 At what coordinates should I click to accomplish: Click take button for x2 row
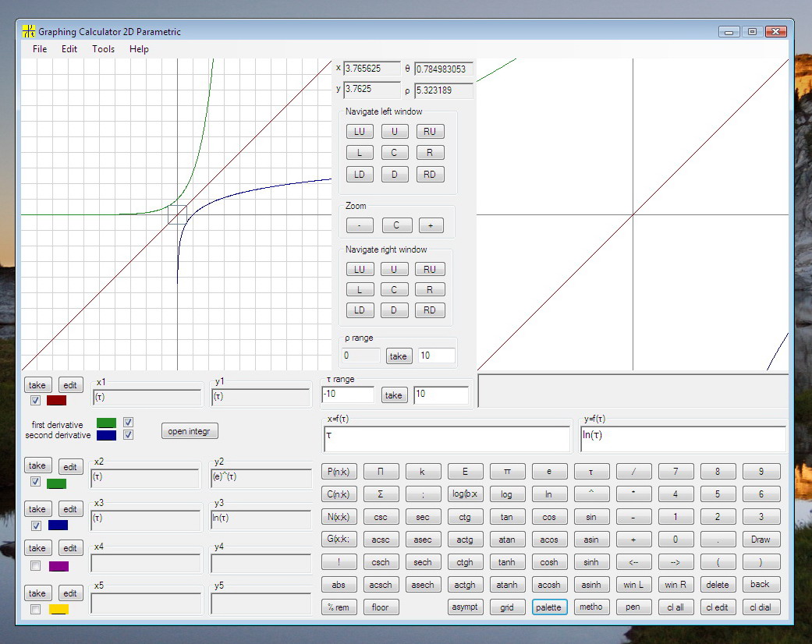pos(37,465)
